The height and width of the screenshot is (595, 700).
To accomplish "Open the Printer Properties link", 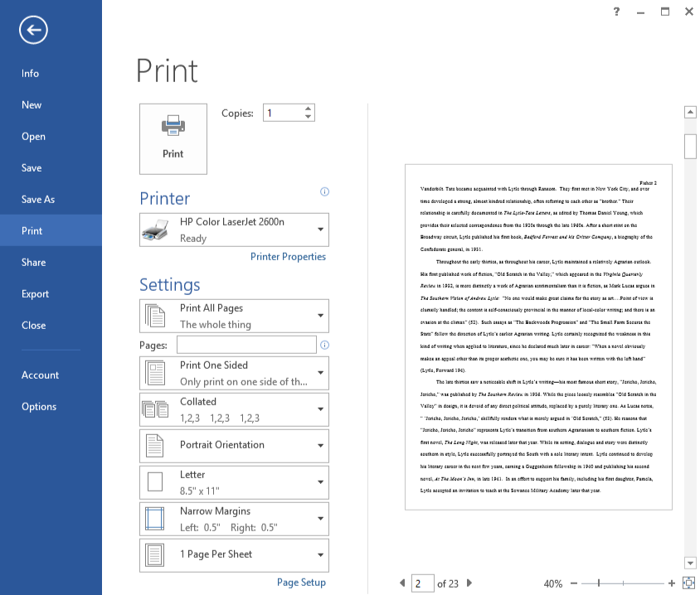I will [x=288, y=257].
